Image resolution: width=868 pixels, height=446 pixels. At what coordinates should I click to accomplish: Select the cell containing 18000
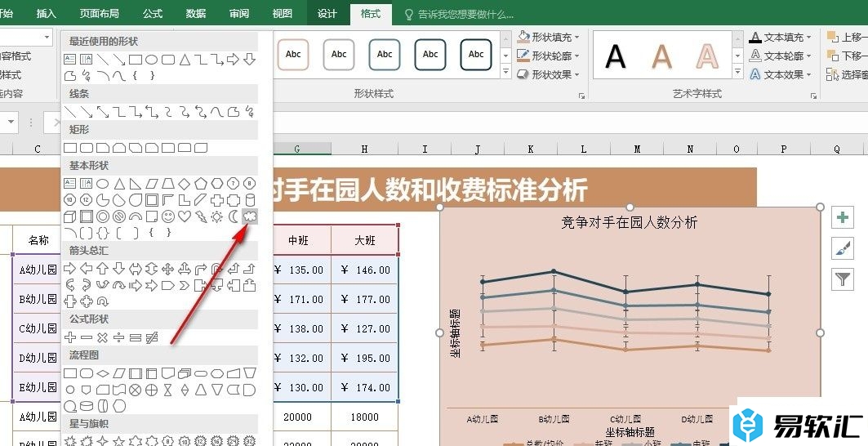pos(365,417)
